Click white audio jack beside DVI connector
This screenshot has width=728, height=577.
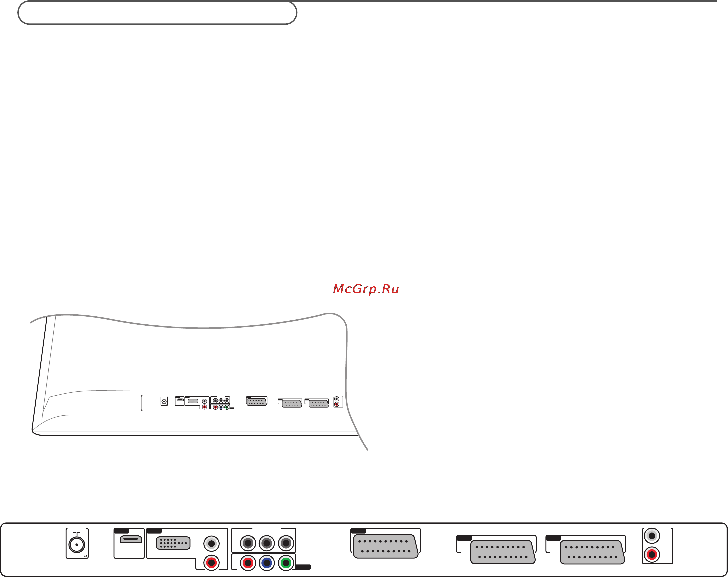click(212, 544)
